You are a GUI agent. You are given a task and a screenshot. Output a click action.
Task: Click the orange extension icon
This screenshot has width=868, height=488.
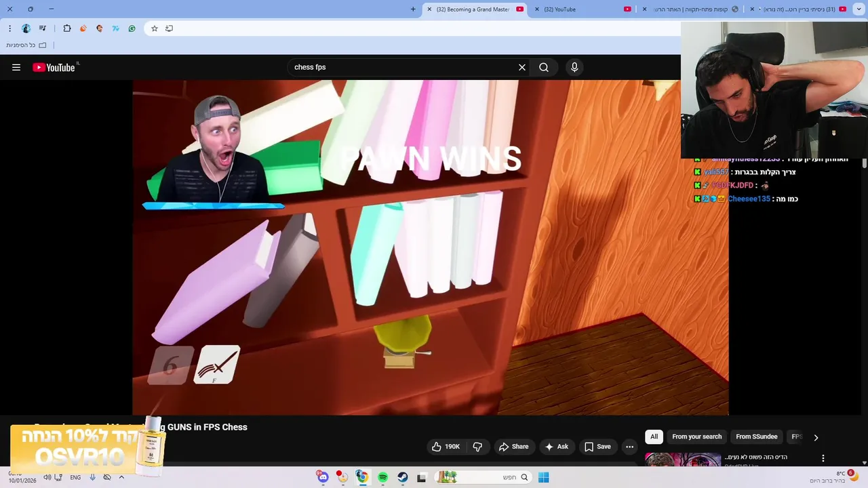pos(83,28)
